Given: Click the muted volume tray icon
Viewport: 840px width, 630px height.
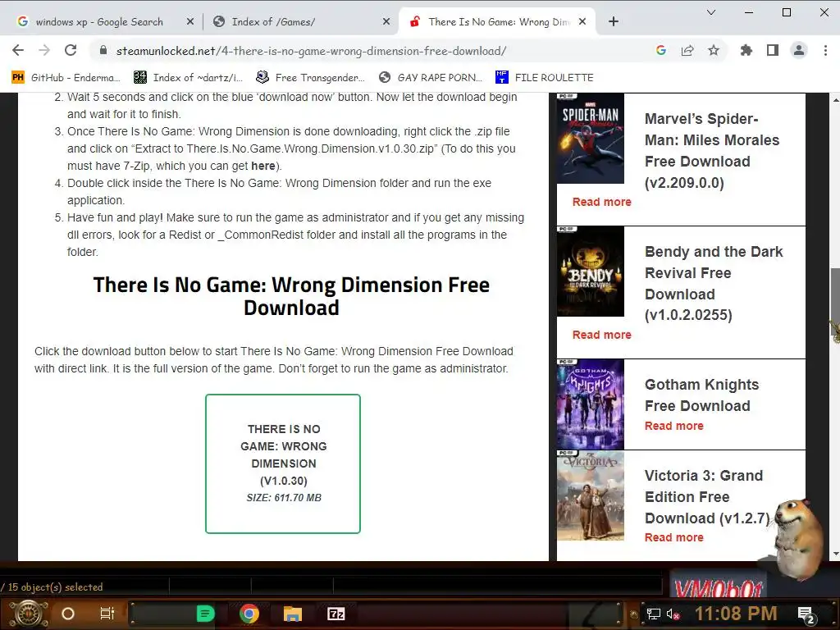Looking at the screenshot, I should tap(673, 614).
